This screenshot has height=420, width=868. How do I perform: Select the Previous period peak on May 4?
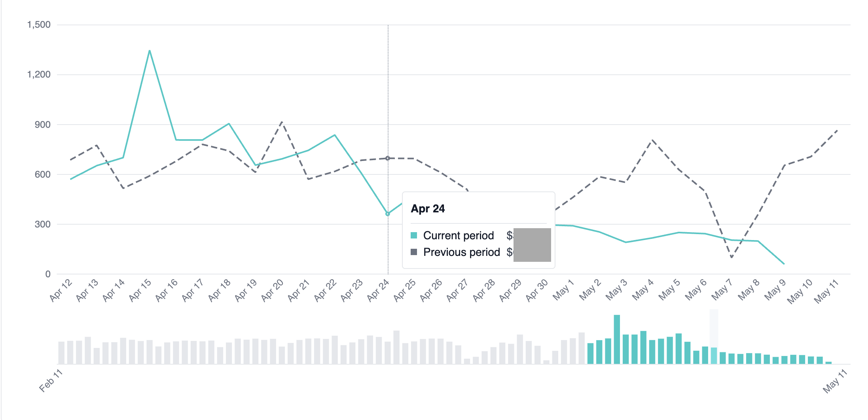pos(652,140)
